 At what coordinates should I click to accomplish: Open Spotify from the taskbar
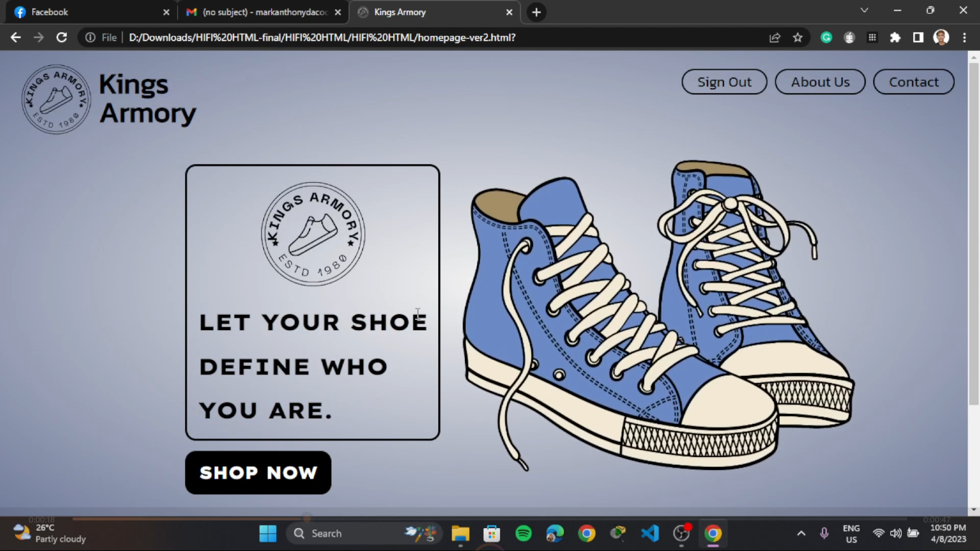coord(524,533)
